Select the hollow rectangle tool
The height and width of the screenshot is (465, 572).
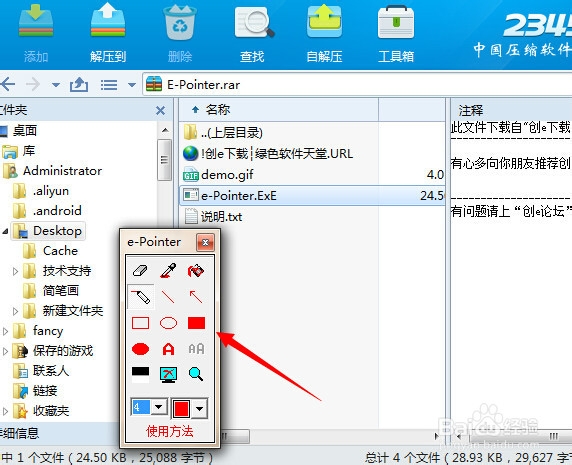click(x=140, y=323)
